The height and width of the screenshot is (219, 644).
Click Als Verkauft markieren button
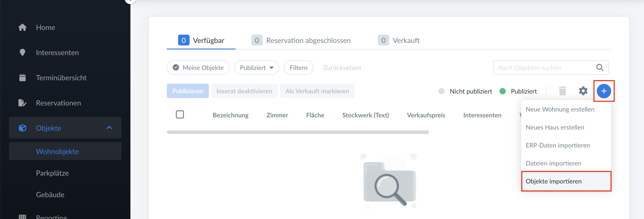coord(317,91)
